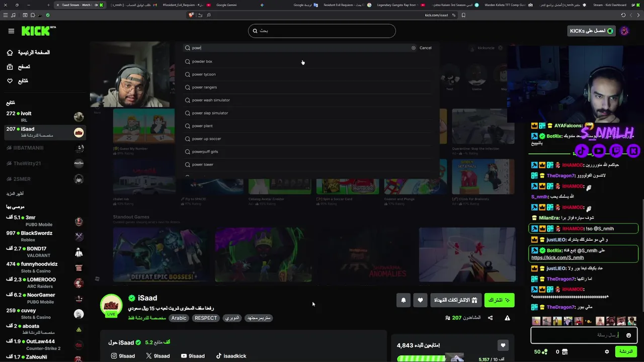
Task: Select the 'power tower' suggestion
Action: (x=307, y=164)
